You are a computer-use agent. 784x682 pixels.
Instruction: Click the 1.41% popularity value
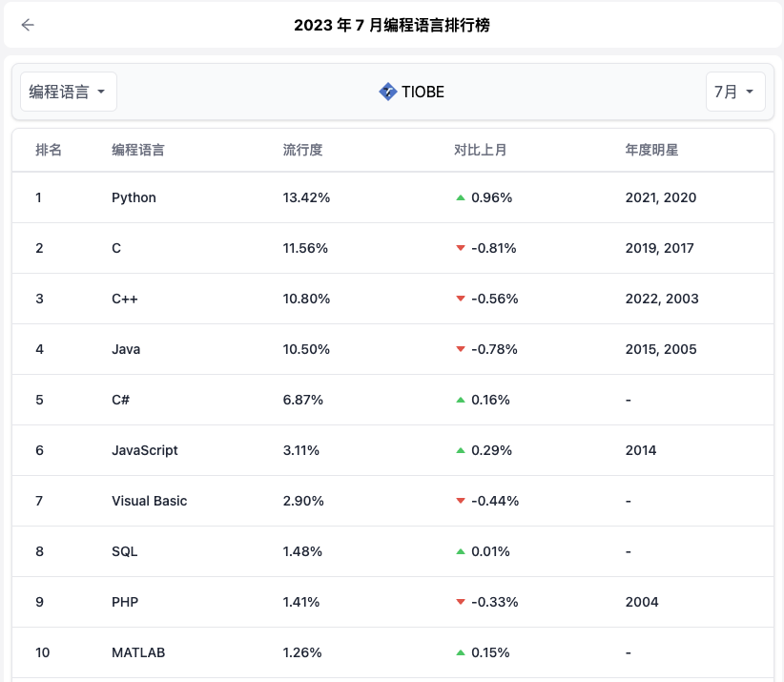coord(301,602)
